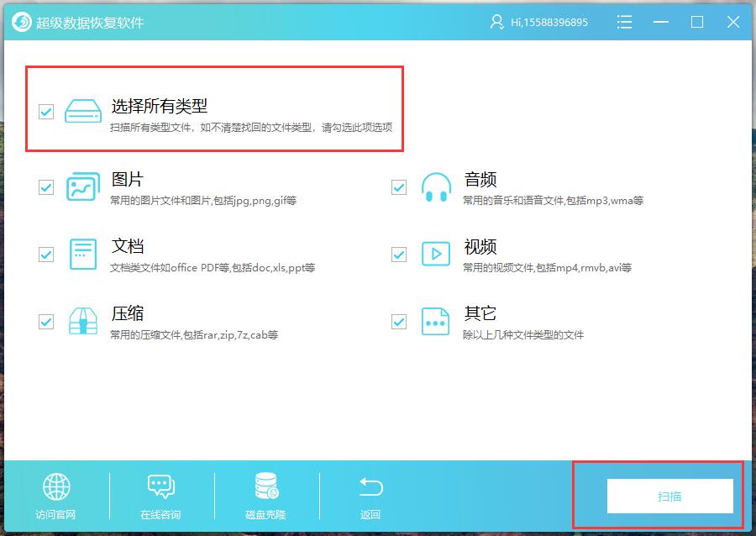Open 在线咨询 via the chat bubble icon
This screenshot has width=756, height=536.
pyautogui.click(x=160, y=486)
